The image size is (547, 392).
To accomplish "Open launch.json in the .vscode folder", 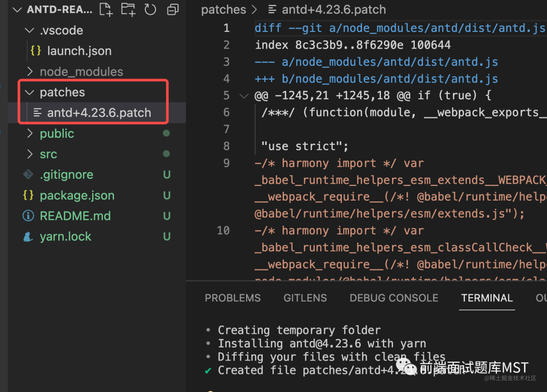I will coord(80,51).
